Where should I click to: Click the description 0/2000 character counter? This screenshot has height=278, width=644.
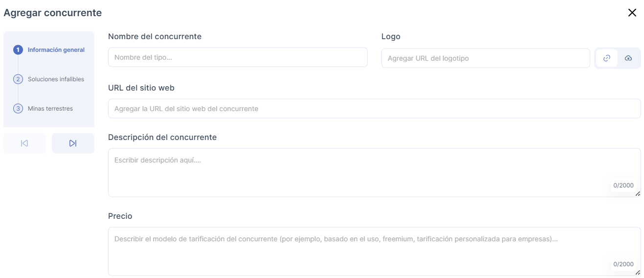click(x=623, y=185)
